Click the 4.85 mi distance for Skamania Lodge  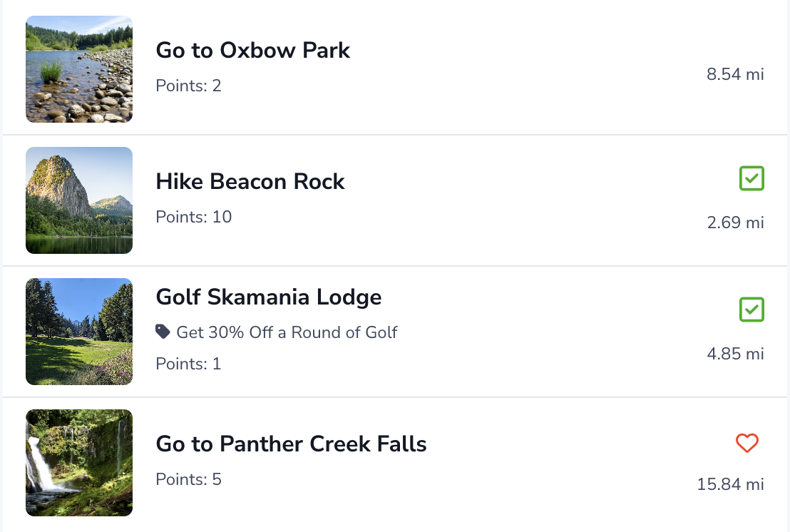point(735,354)
